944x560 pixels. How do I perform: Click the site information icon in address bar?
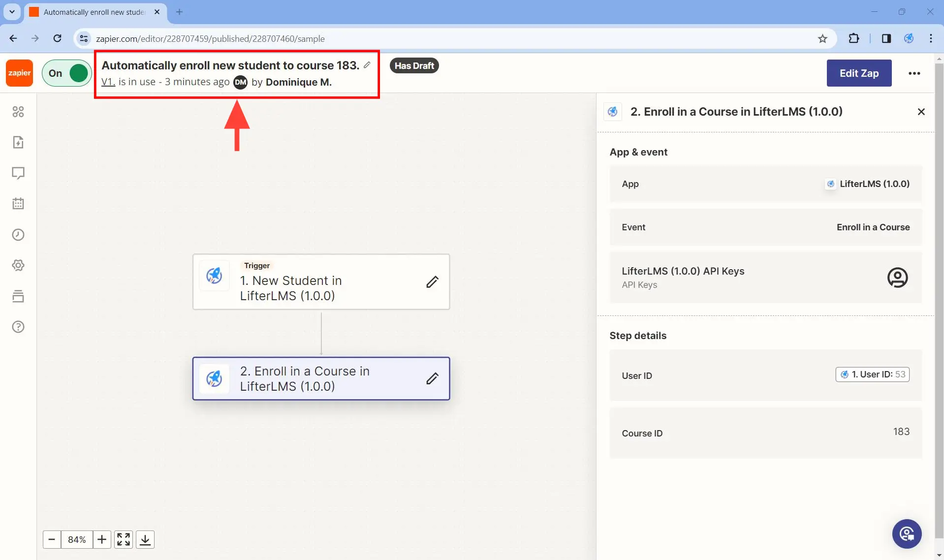(84, 38)
